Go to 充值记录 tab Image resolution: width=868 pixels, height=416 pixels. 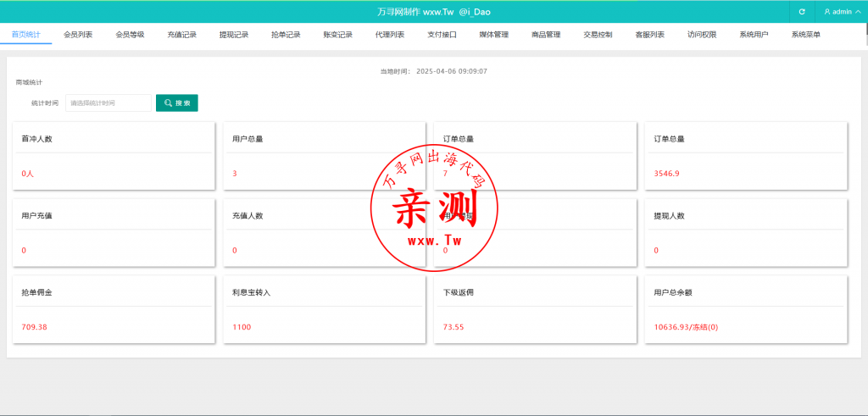(x=182, y=34)
